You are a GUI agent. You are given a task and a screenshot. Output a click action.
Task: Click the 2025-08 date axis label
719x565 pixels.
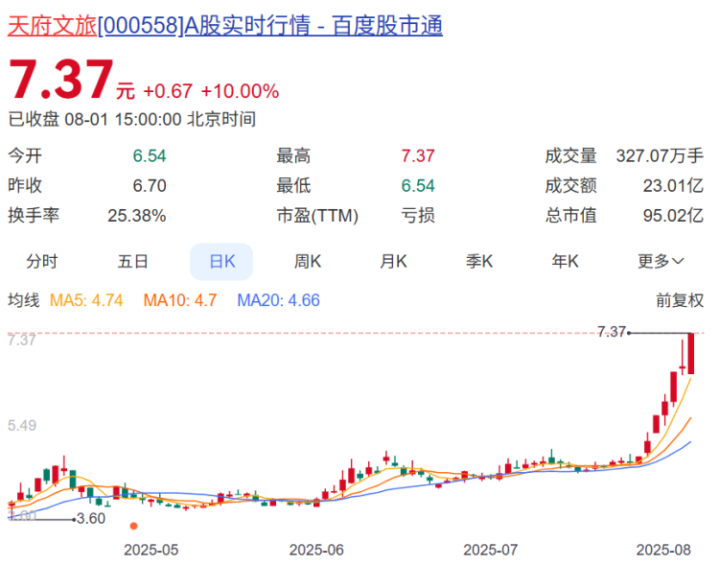pyautogui.click(x=664, y=550)
